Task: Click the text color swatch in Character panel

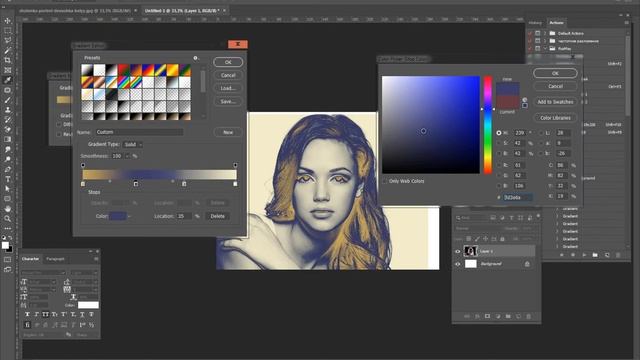Action: coord(88,305)
